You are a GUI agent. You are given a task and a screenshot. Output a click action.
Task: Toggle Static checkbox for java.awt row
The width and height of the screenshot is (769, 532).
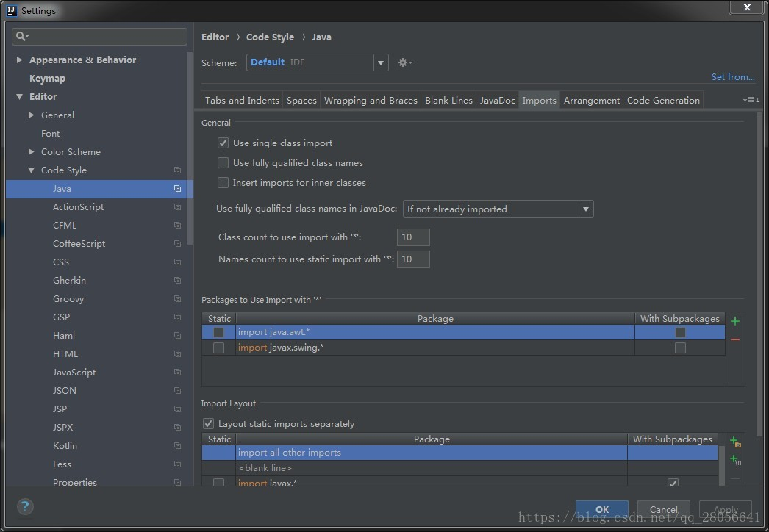click(x=219, y=332)
